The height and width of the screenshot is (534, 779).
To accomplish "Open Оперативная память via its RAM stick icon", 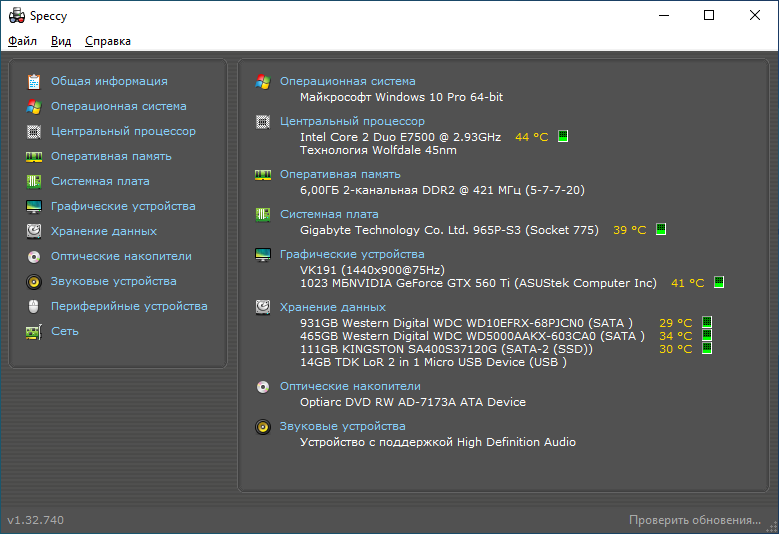I will [34, 157].
